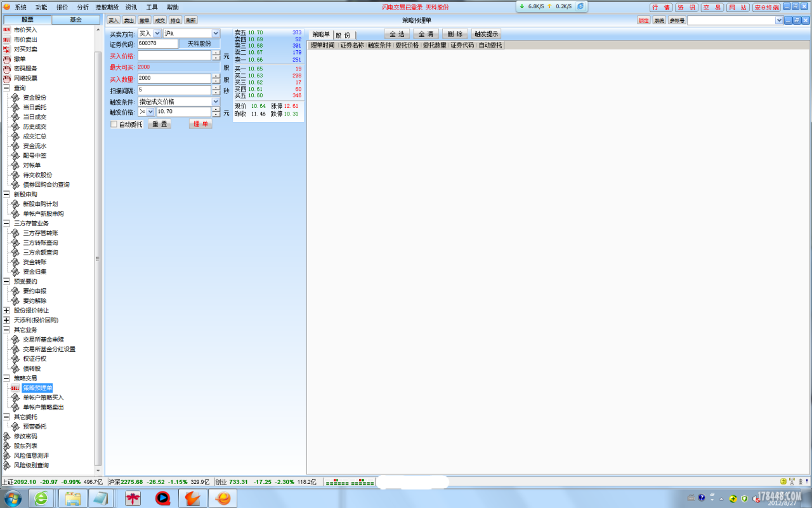Click the 买入价格 input field
Screen dimensions: 812x508
point(174,56)
